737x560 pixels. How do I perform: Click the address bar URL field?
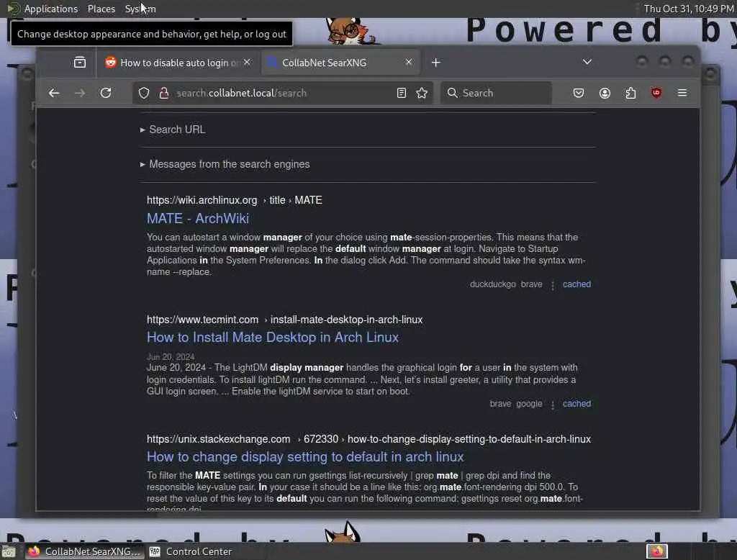click(x=282, y=93)
